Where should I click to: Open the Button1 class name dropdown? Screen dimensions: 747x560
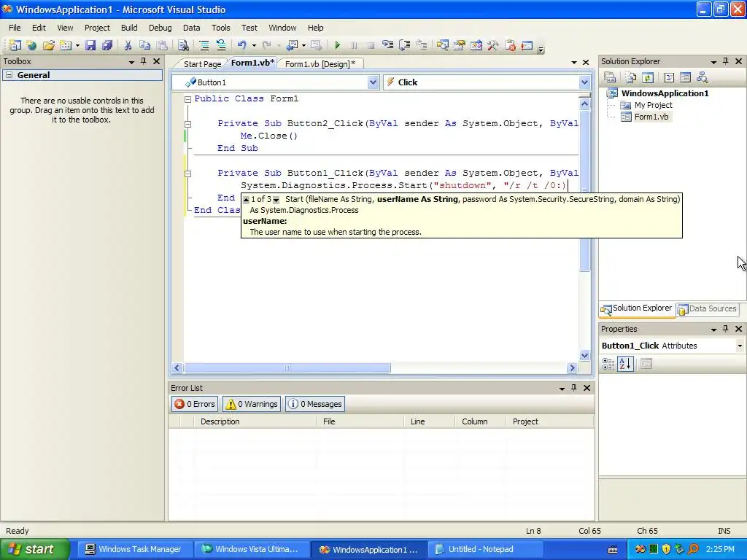click(373, 82)
